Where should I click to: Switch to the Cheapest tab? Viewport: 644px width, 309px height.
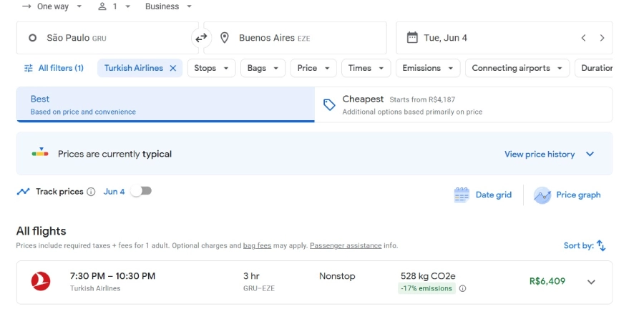point(463,105)
